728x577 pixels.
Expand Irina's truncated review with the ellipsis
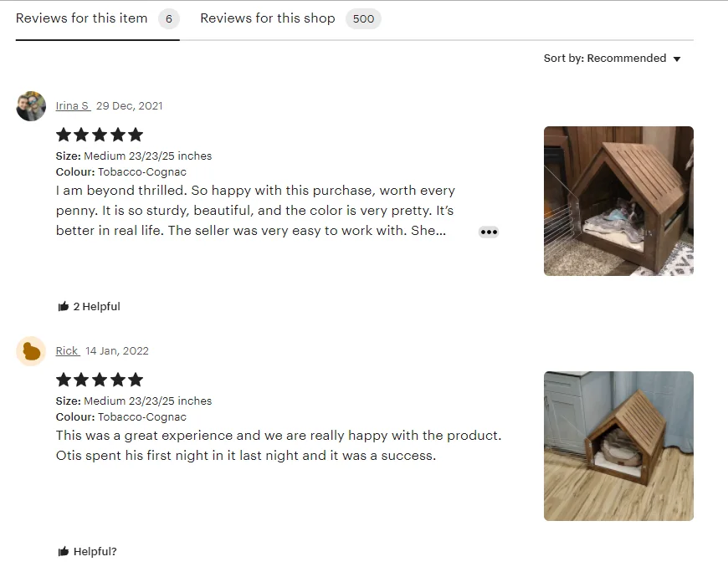tap(489, 232)
